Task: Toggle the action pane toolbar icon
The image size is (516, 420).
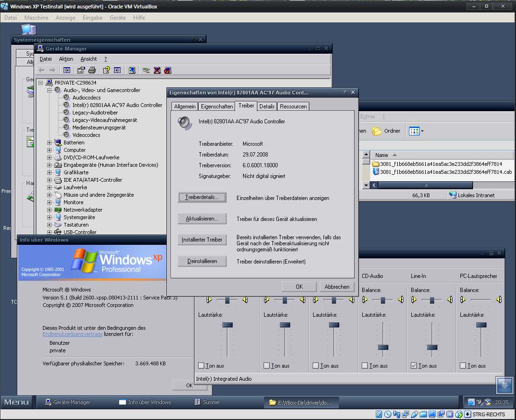Action: tap(117, 70)
